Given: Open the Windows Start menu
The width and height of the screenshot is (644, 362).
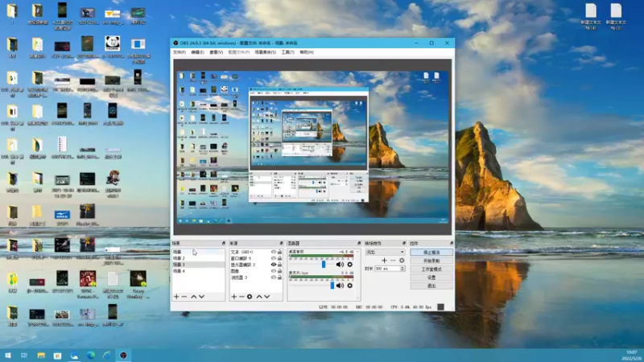Looking at the screenshot, I should click(x=8, y=356).
